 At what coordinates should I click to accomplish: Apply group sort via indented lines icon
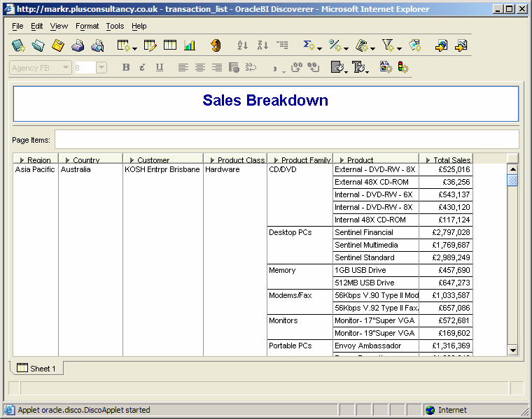pos(282,45)
